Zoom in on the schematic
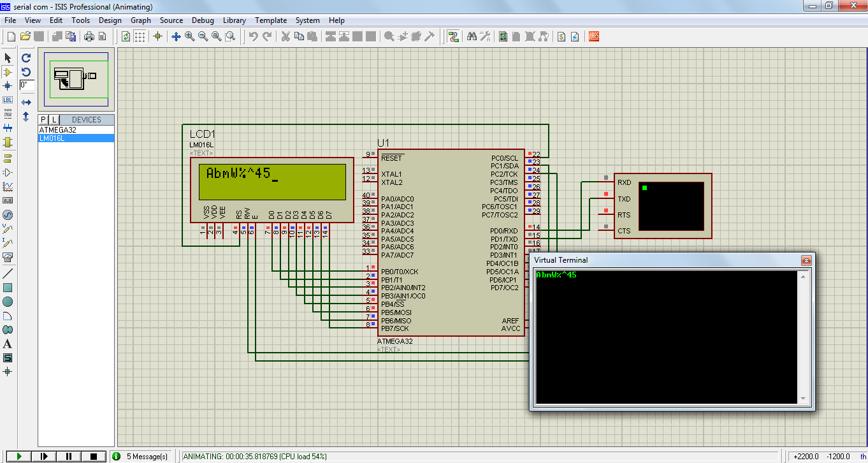Viewport: 868px width, 463px height. [x=190, y=36]
